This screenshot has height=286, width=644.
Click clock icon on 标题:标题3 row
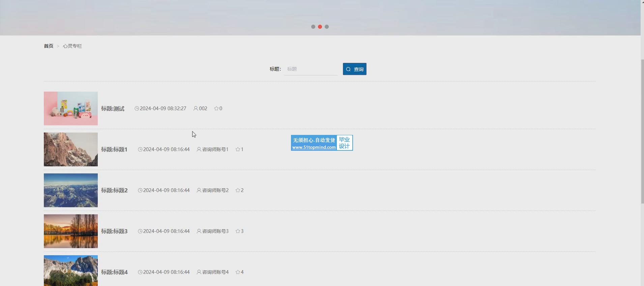pyautogui.click(x=140, y=231)
